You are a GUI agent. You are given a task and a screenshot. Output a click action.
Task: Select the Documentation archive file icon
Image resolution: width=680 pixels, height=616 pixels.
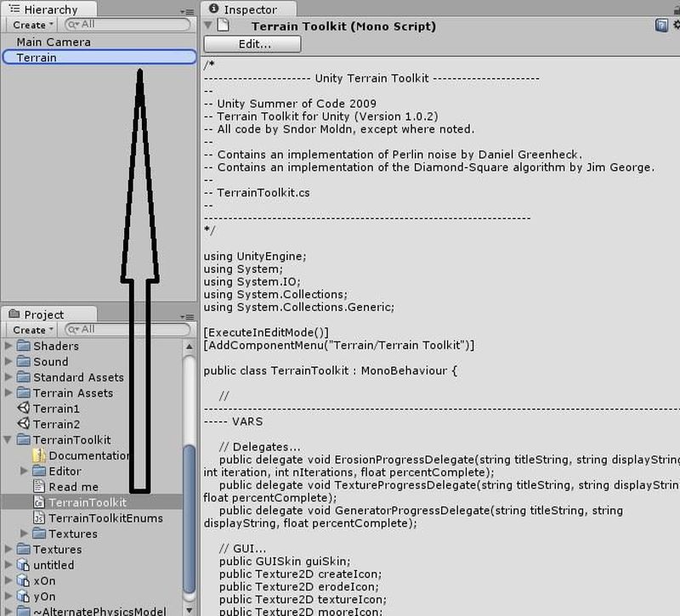click(39, 456)
